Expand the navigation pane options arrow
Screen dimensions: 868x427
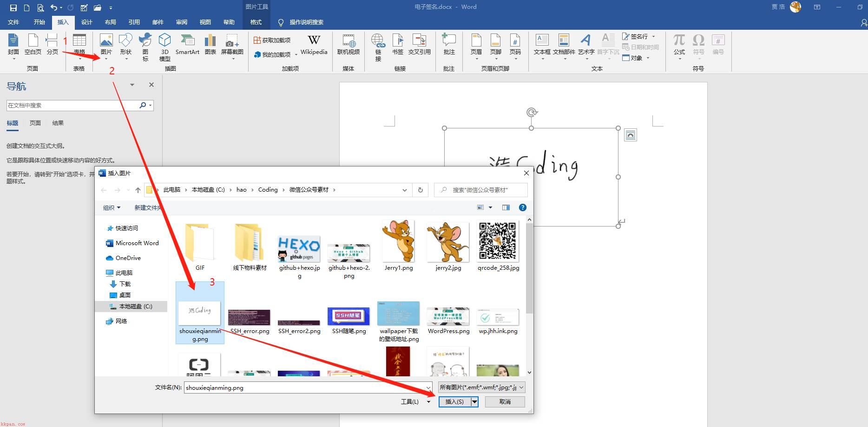point(132,85)
